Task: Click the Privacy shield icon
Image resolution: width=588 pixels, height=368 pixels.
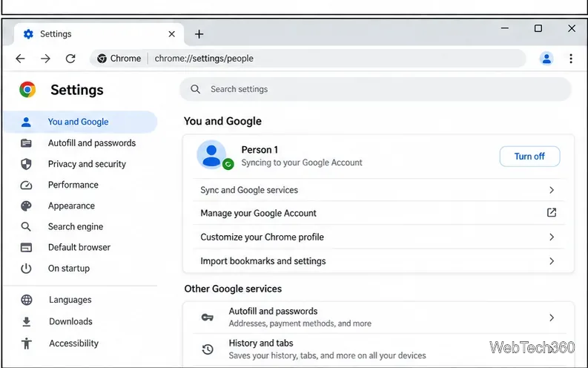Action: pyautogui.click(x=26, y=164)
